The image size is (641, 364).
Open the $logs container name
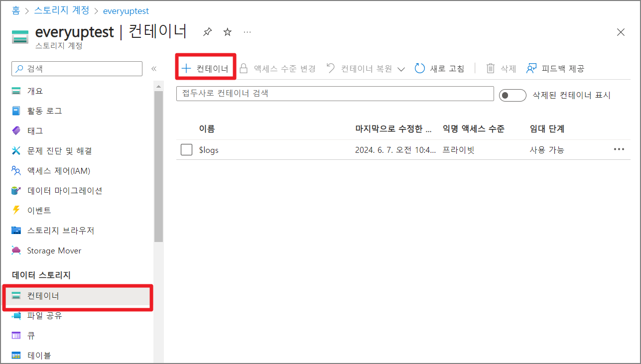209,150
